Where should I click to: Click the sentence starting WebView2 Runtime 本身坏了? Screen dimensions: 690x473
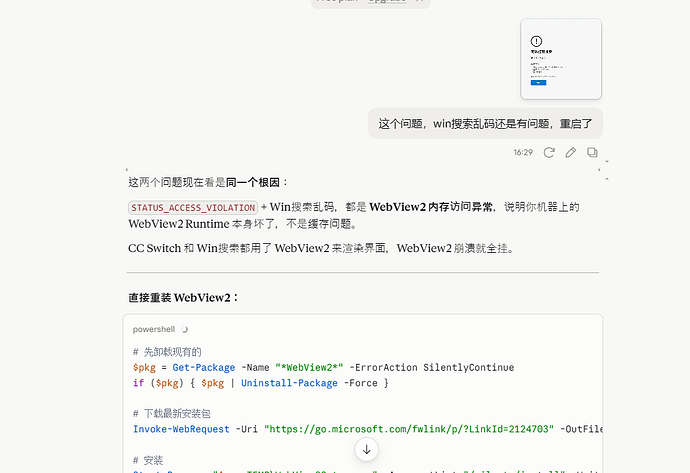[242, 224]
